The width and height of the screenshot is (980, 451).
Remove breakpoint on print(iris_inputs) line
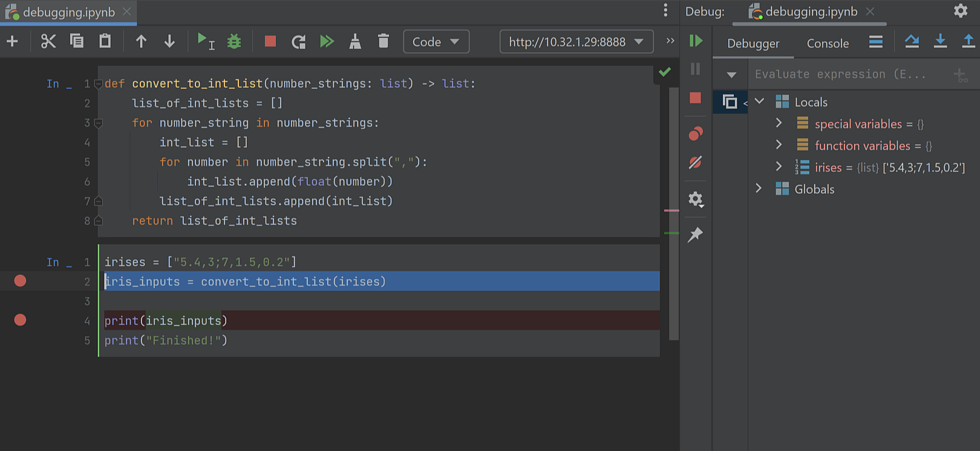pos(20,320)
